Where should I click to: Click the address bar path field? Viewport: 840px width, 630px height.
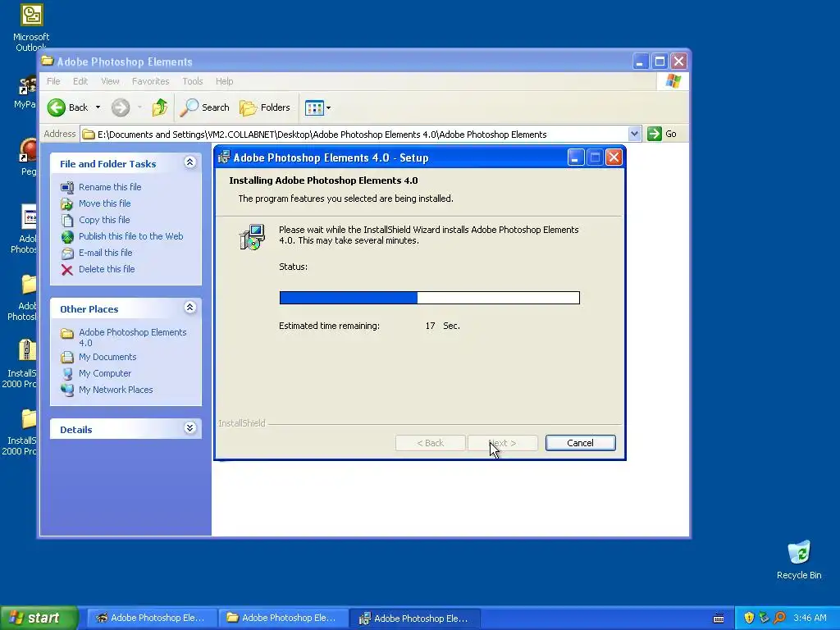354,135
